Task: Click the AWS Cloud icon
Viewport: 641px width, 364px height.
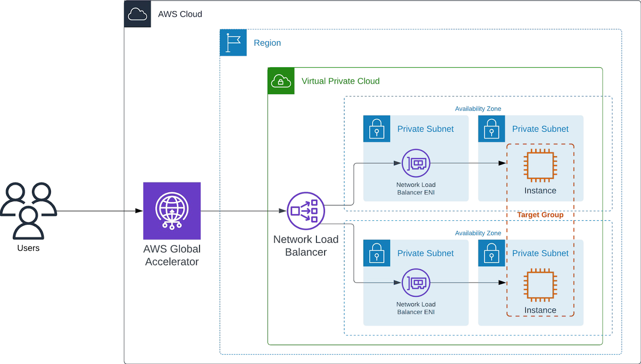Action: click(x=137, y=14)
